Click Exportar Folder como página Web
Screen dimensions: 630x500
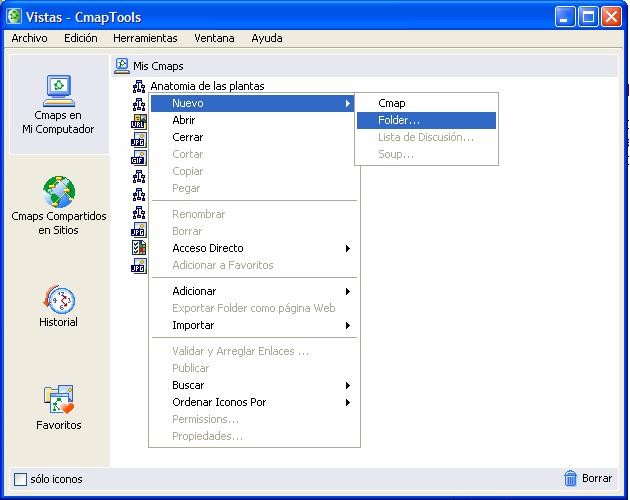coord(254,308)
